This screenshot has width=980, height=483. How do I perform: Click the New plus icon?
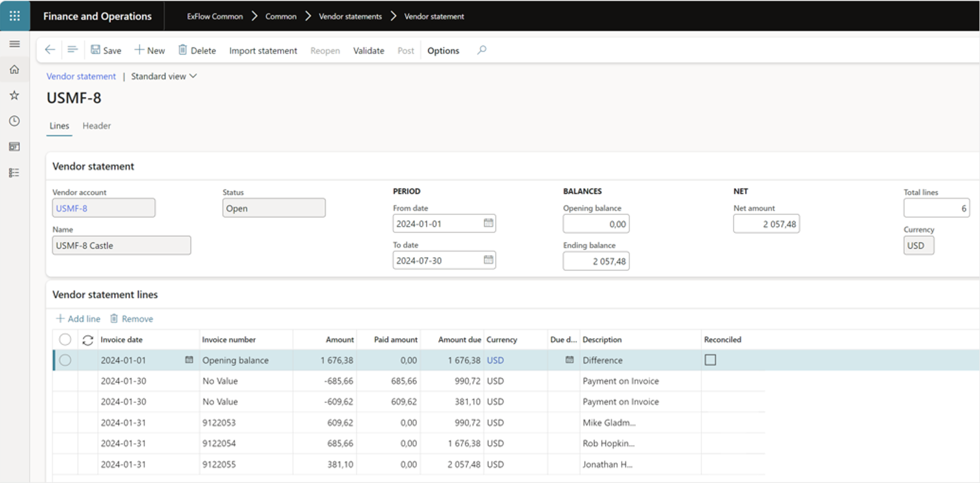click(139, 50)
